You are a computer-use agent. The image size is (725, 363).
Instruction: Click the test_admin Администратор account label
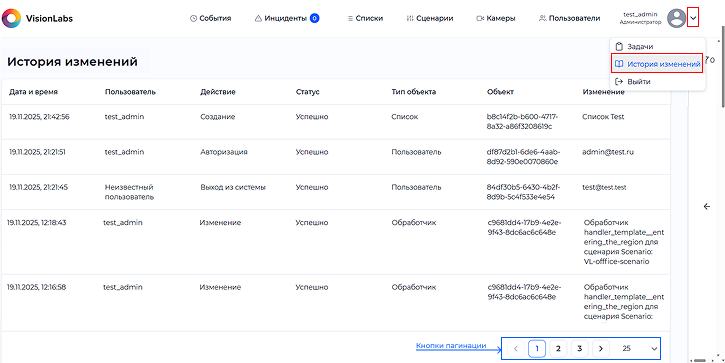pyautogui.click(x=640, y=18)
